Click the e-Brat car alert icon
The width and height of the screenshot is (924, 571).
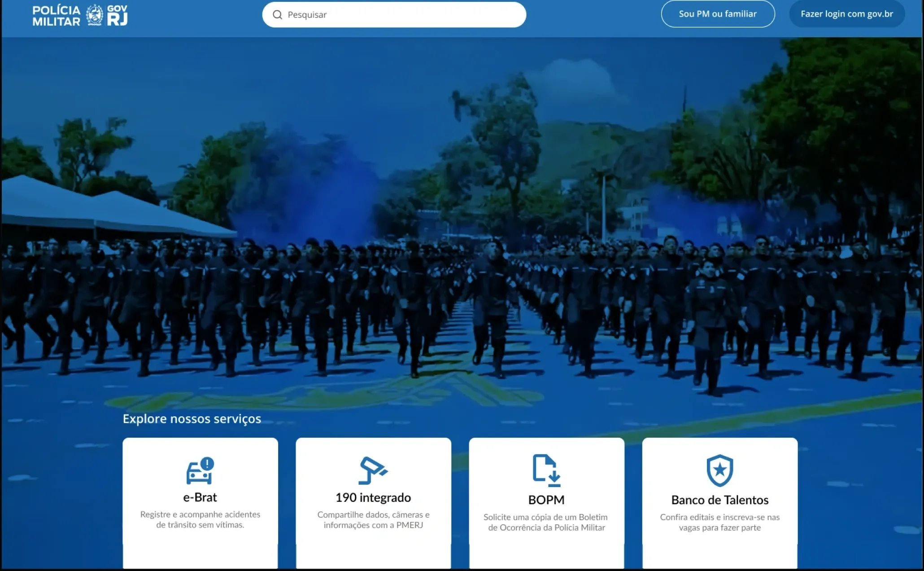pyautogui.click(x=200, y=470)
